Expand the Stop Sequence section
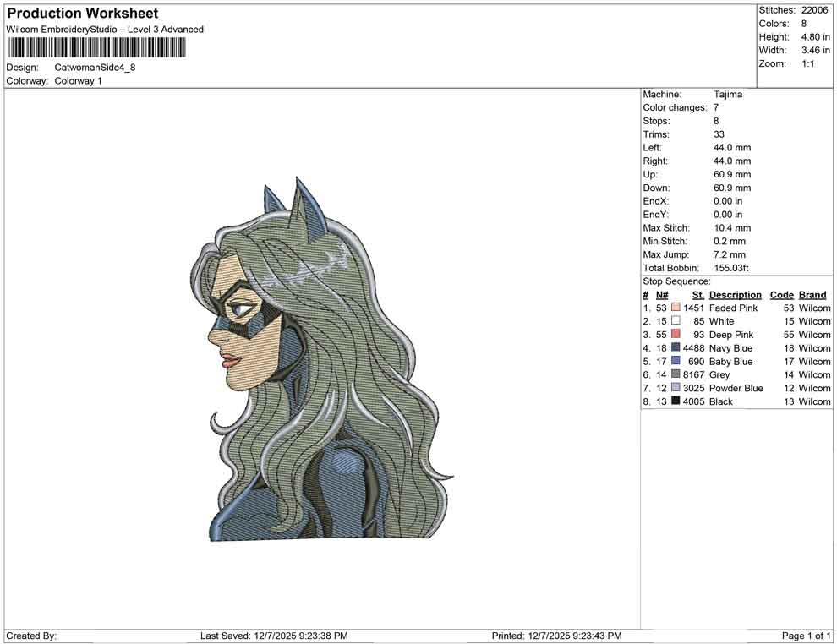 click(x=676, y=281)
